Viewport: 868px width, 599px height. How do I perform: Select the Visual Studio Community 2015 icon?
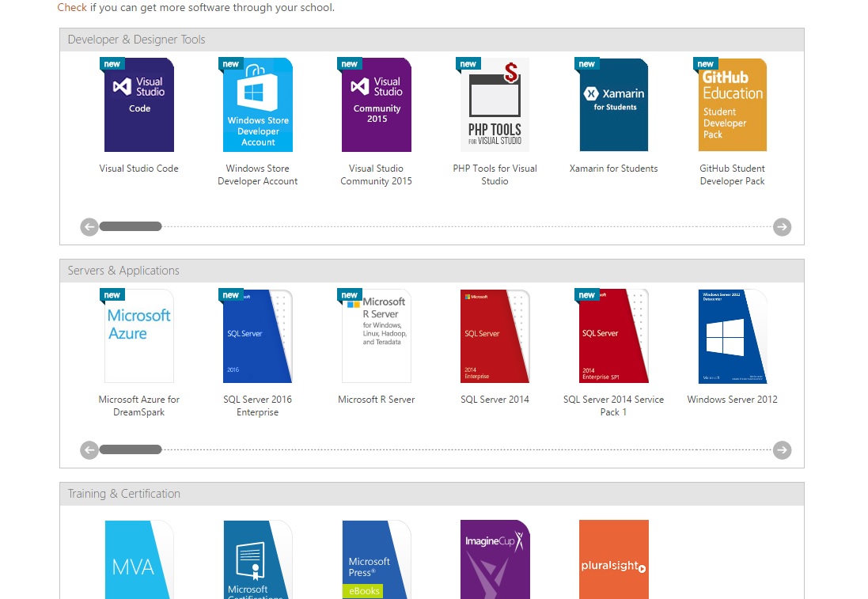tap(377, 104)
